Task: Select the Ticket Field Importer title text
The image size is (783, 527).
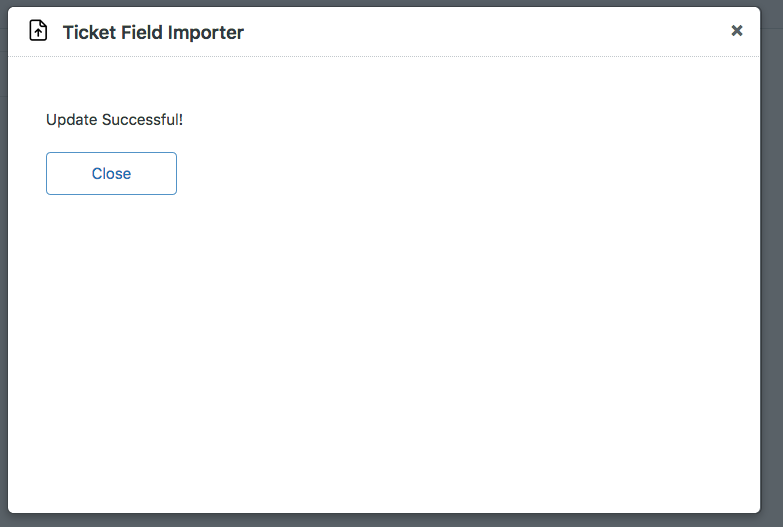Action: point(153,32)
